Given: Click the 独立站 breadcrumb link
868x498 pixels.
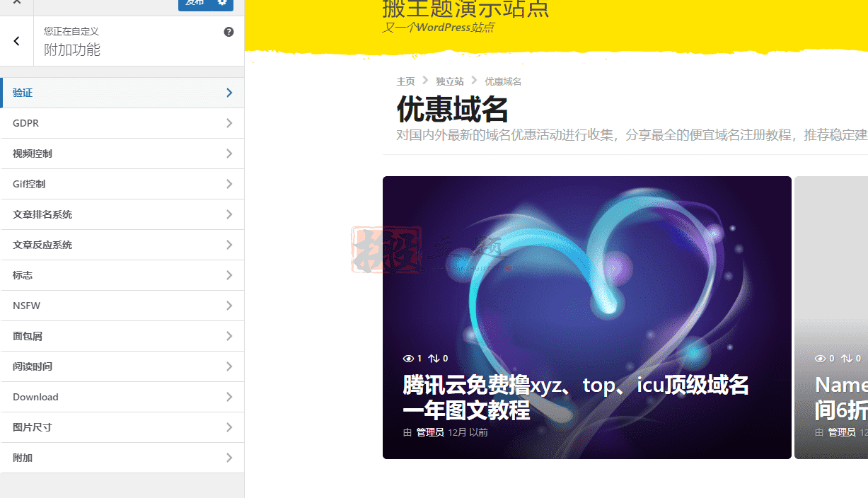Looking at the screenshot, I should (450, 81).
